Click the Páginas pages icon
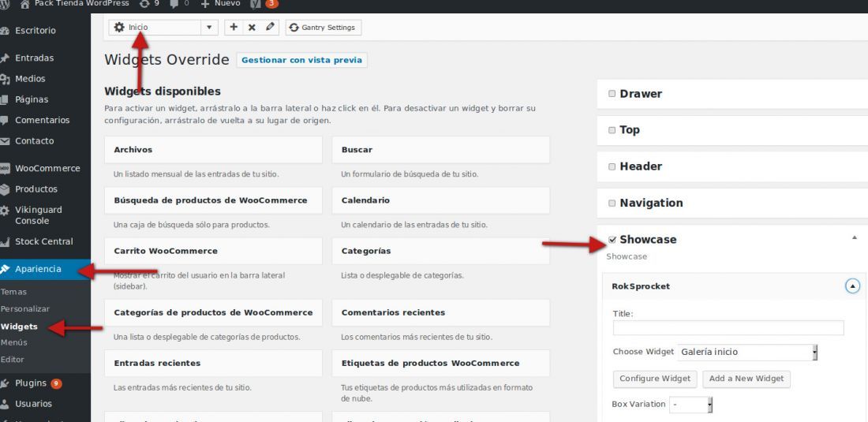Viewport: 868px width, 422px height. coord(5,99)
